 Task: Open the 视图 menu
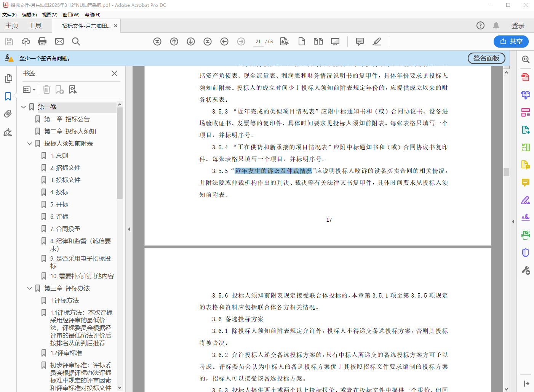[50, 15]
